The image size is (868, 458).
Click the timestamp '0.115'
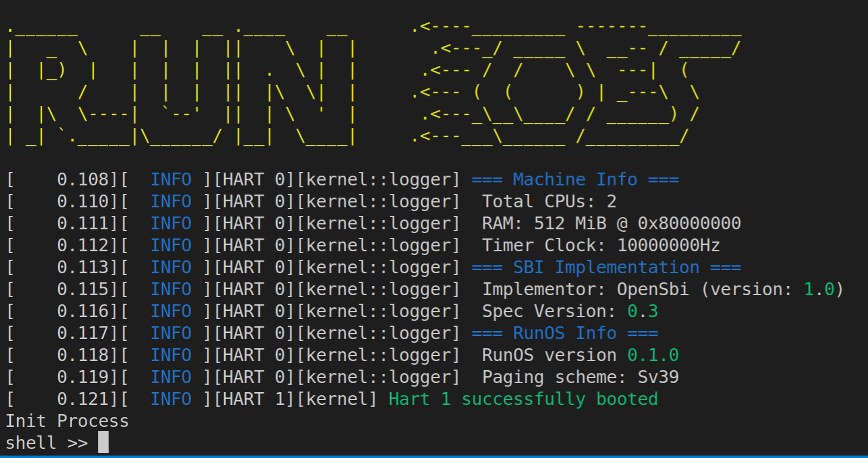tap(82, 289)
